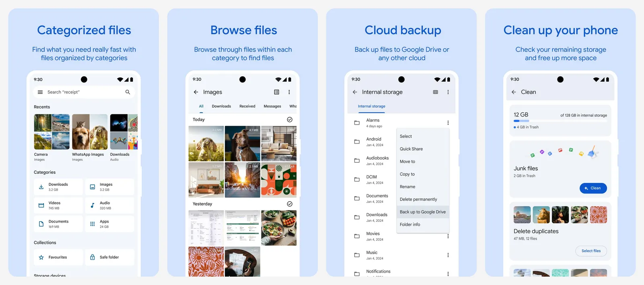This screenshot has height=285, width=644.
Task: Choose Back up to Google Drive
Action: tap(423, 212)
